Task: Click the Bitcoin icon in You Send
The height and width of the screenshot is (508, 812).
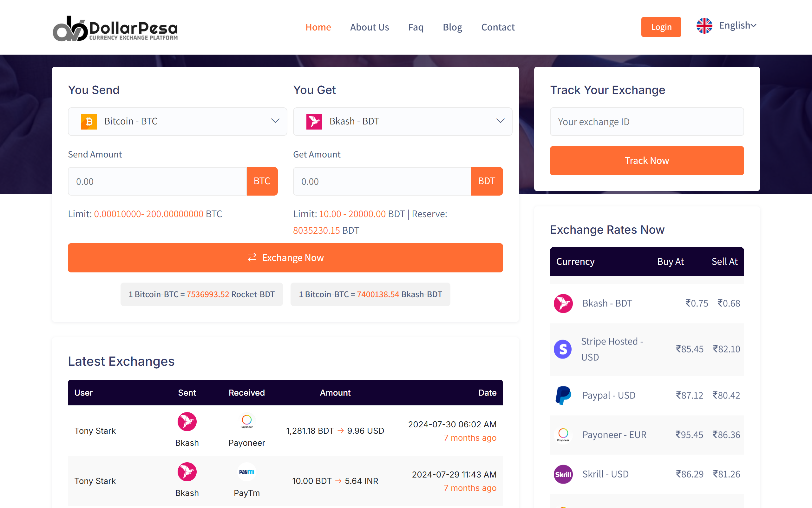Action: point(89,121)
